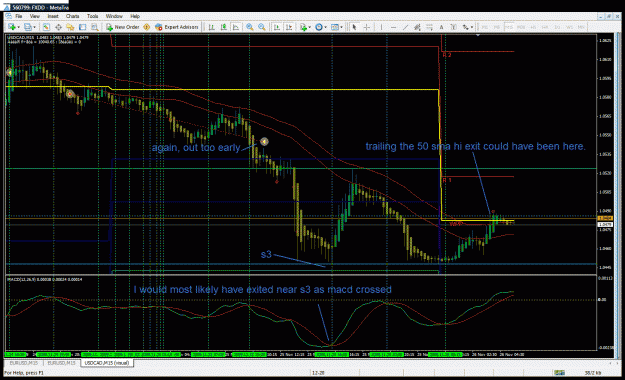Click the New Order button
The image size is (625, 380).
122,27
